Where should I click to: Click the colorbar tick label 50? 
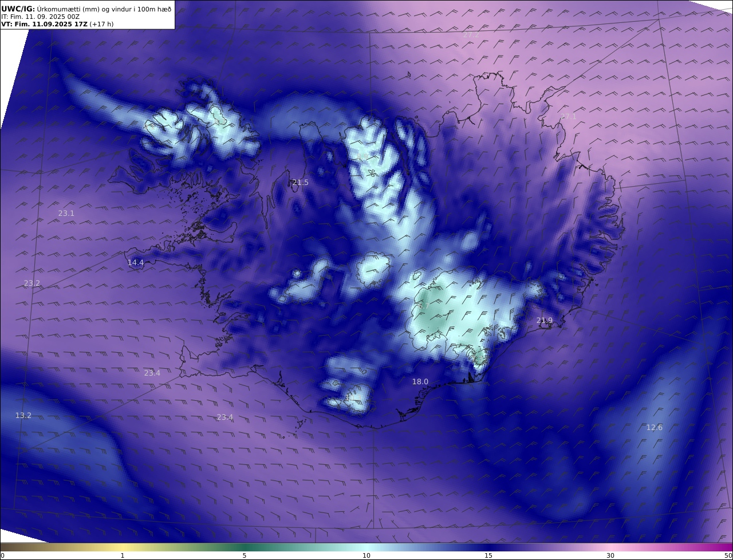[728, 555]
